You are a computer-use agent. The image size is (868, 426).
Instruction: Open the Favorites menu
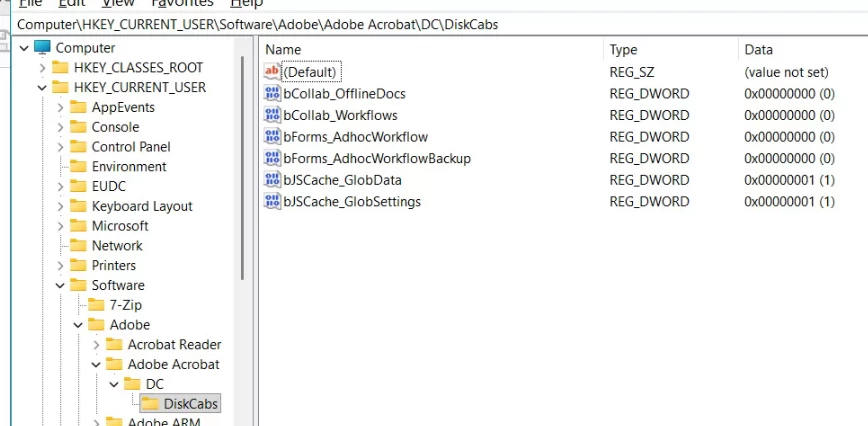(x=182, y=3)
